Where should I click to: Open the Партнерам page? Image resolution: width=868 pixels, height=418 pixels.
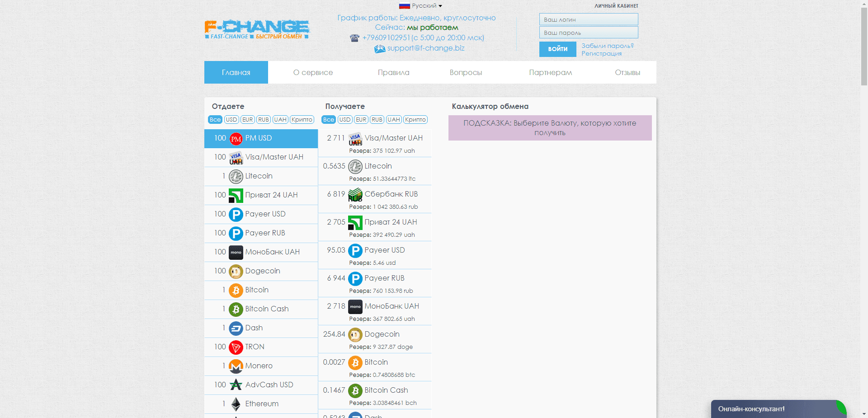[x=550, y=72]
